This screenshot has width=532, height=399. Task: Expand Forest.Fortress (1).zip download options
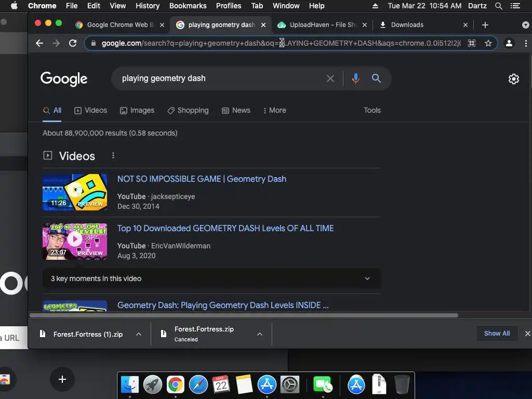(138, 334)
